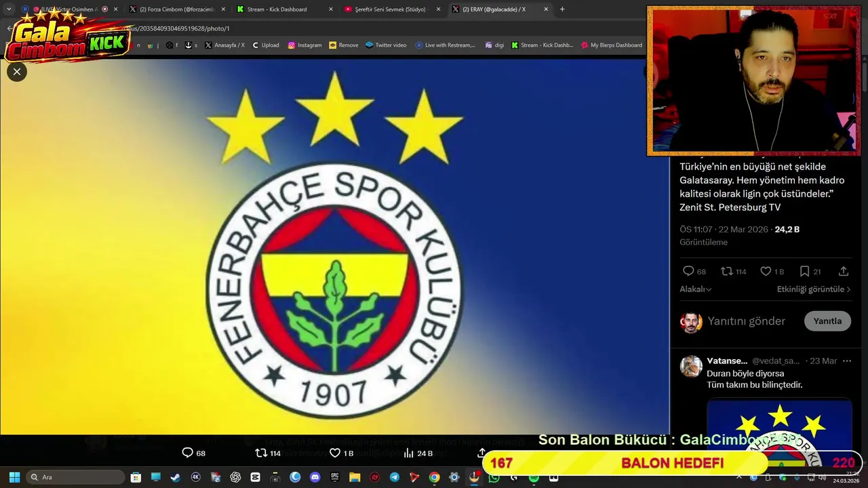Close the photo viewer with the X button
This screenshot has height=488, width=868.
pyautogui.click(x=17, y=71)
